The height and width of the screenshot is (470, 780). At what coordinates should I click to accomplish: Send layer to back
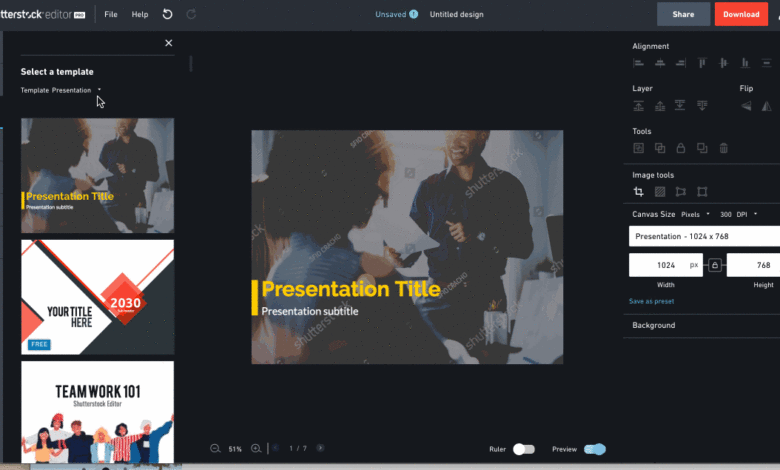click(x=680, y=105)
